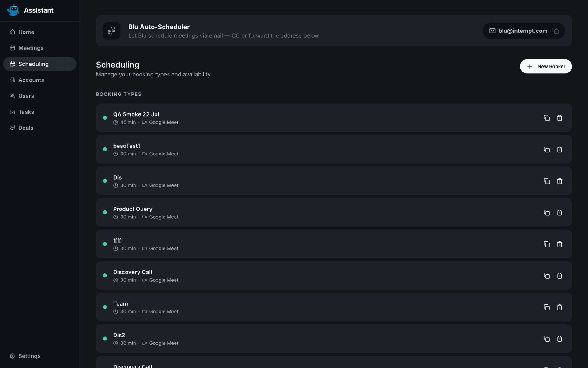This screenshot has height=368, width=588.
Task: Click the Blu Auto-Scheduler sparkle icon
Action: pyautogui.click(x=111, y=31)
